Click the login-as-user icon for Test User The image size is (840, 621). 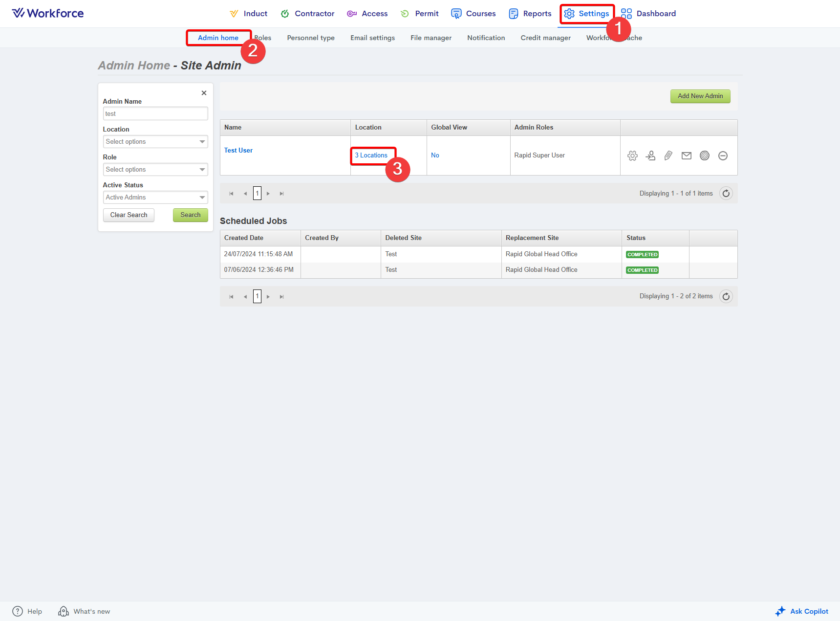pos(650,155)
